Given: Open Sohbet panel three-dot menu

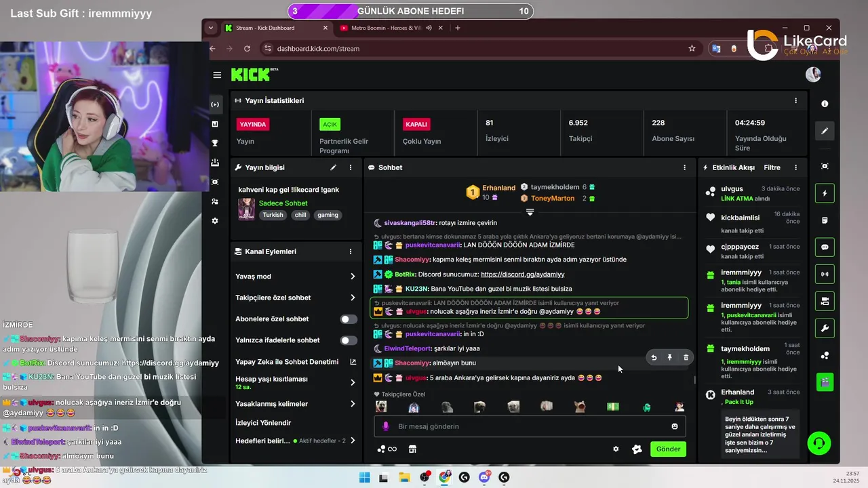Looking at the screenshot, I should (684, 167).
